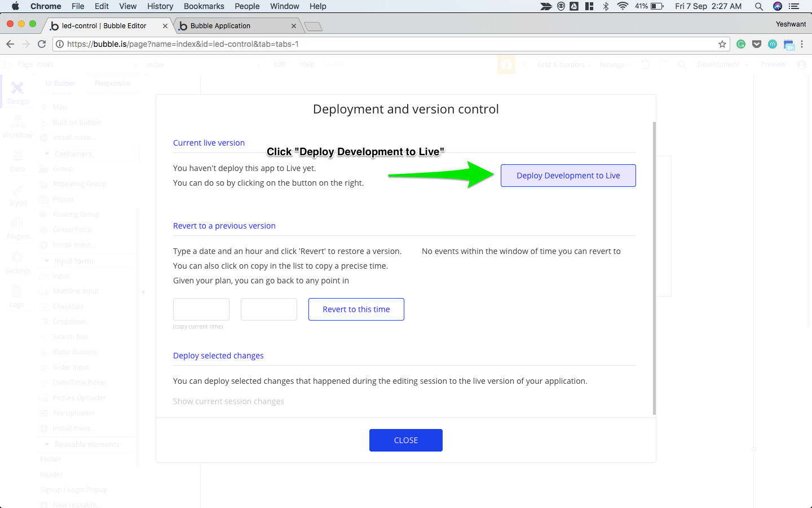The image size is (812, 508).
Task: Reload the current browser page
Action: pyautogui.click(x=42, y=44)
